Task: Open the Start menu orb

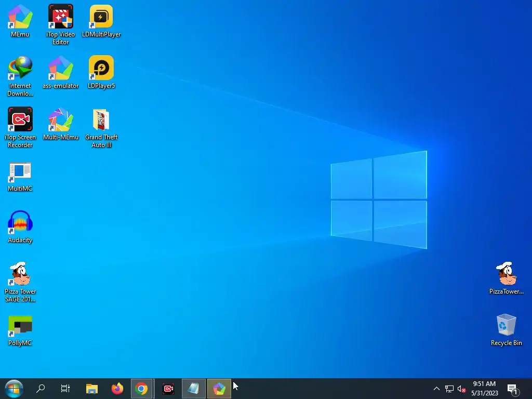Action: [14, 389]
